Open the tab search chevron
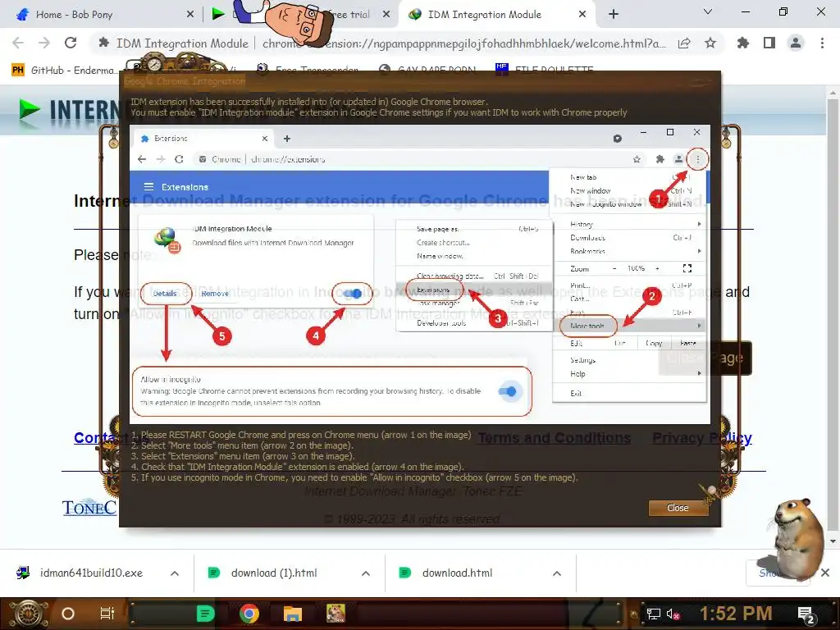 [708, 11]
